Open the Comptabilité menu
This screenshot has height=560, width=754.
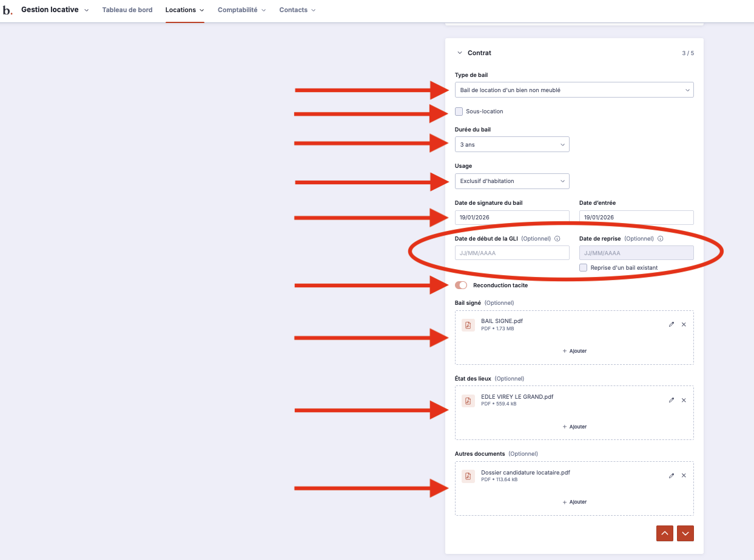[241, 10]
